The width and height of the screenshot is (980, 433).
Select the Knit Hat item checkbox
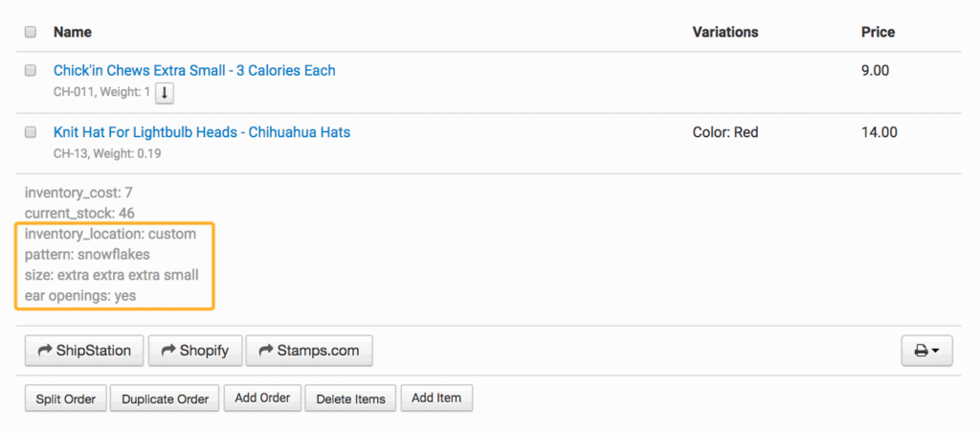coord(31,132)
